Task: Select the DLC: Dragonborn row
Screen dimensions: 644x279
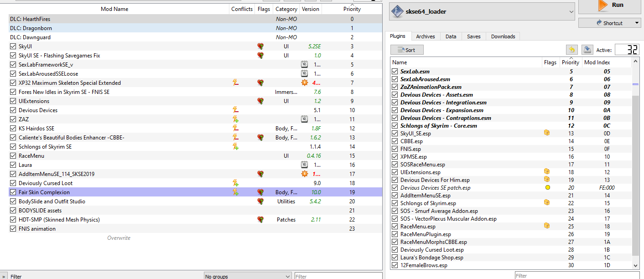Action: (x=195, y=28)
